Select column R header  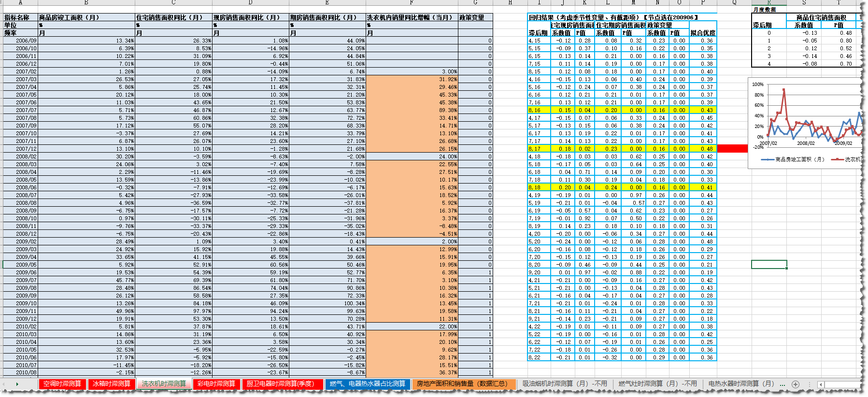click(x=769, y=2)
